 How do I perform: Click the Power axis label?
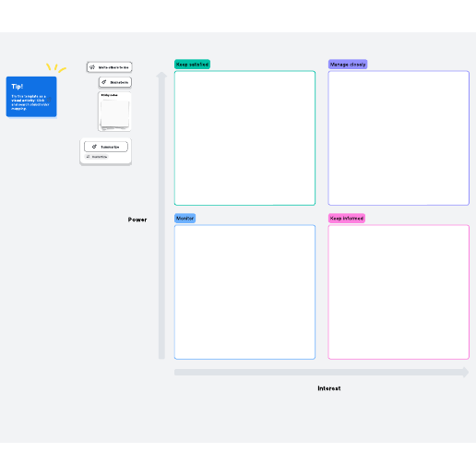tap(137, 220)
